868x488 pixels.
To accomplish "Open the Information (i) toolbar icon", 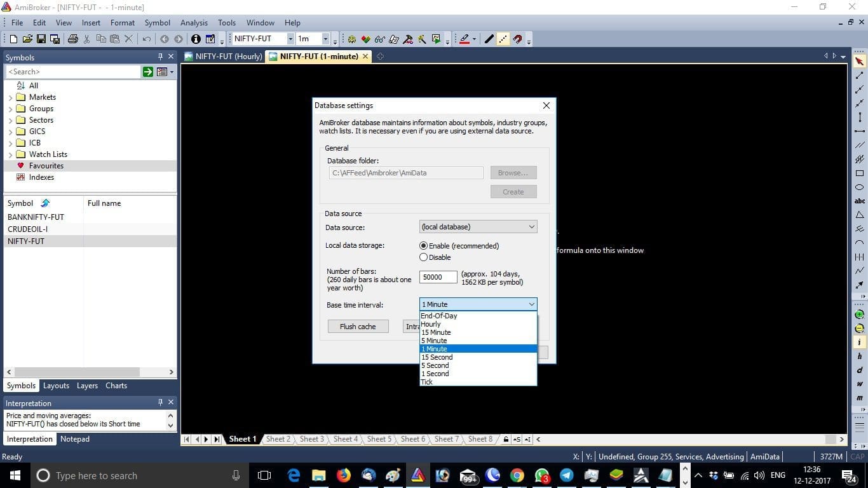I will (196, 39).
